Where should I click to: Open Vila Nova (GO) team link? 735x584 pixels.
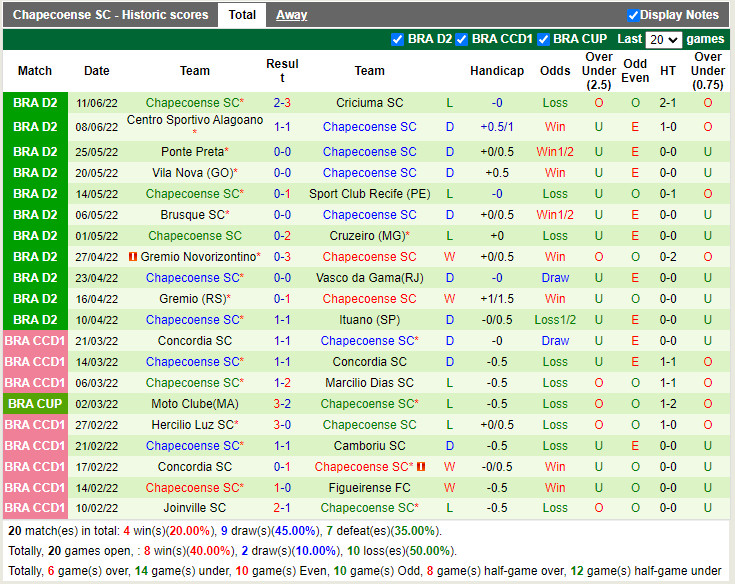[x=193, y=173]
